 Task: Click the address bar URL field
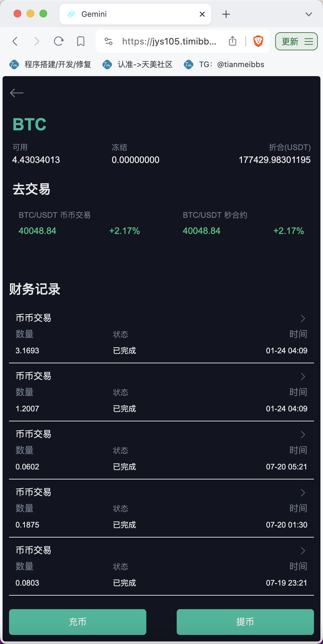click(x=169, y=41)
